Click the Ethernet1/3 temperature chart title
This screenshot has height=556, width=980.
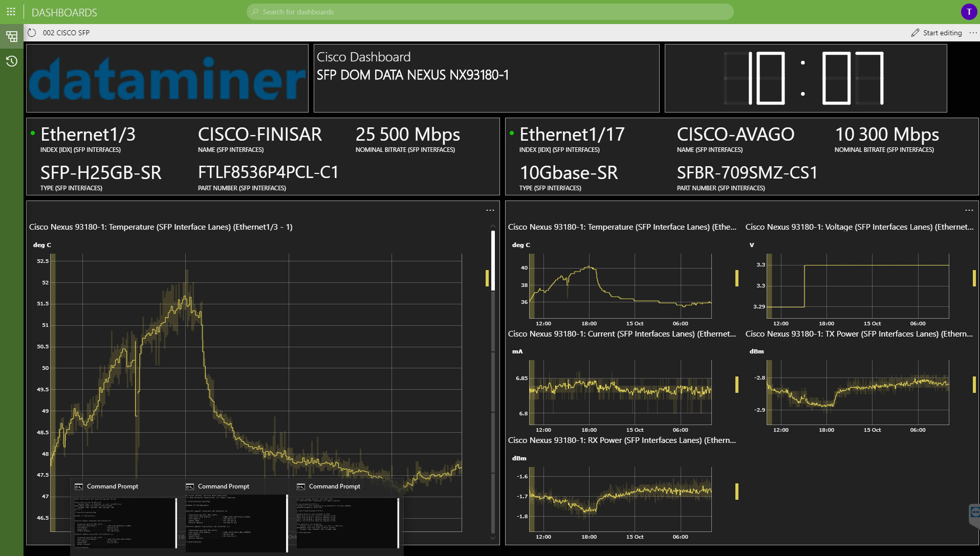[161, 227]
